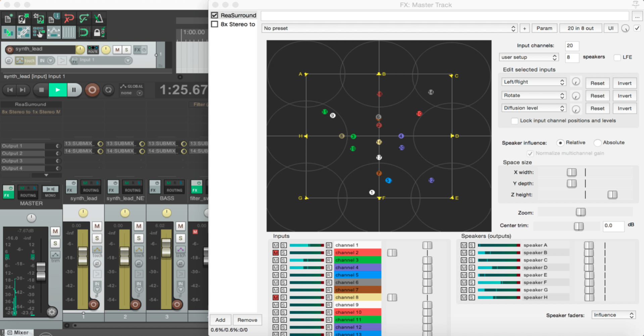Click the Add FX button
The height and width of the screenshot is (336, 644).
220,320
